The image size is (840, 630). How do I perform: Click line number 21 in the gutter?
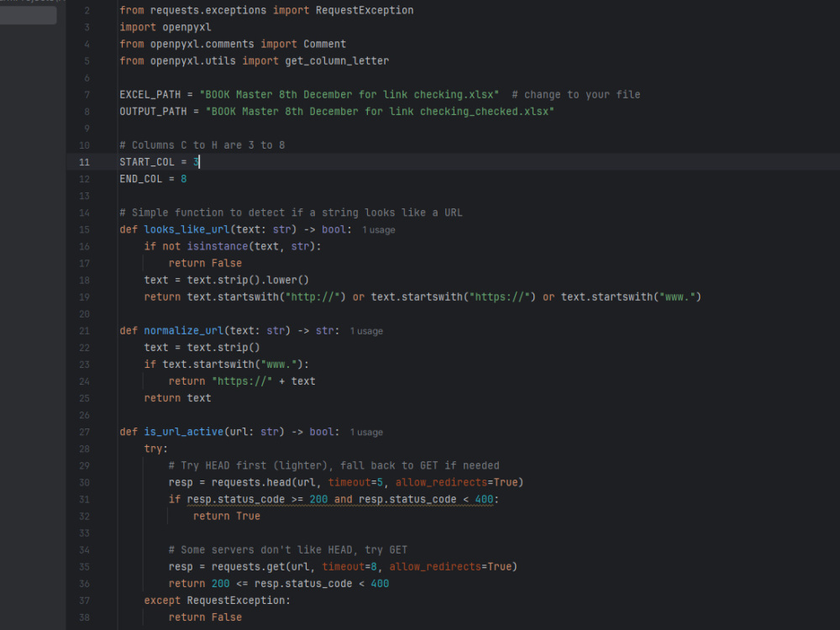click(x=84, y=331)
